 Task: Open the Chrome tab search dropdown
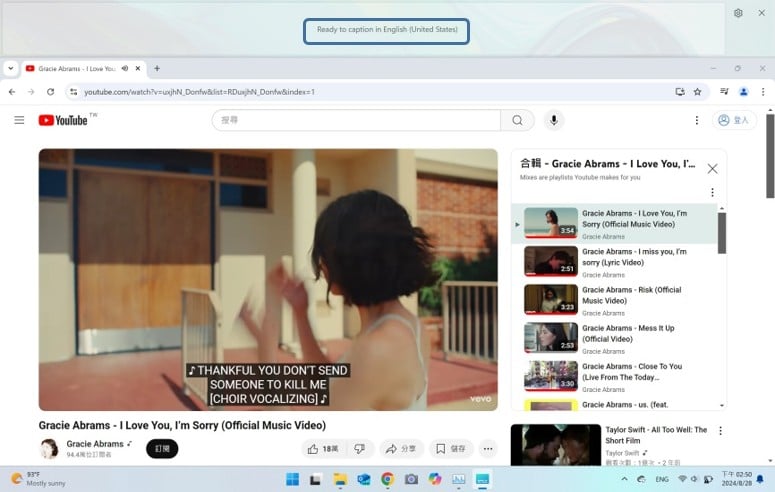point(10,68)
